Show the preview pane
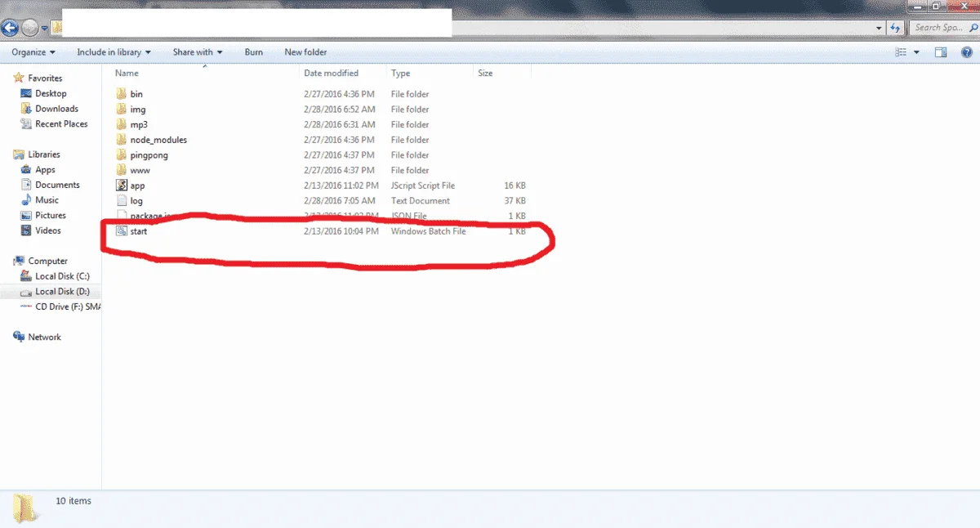The height and width of the screenshot is (528, 980). click(941, 52)
